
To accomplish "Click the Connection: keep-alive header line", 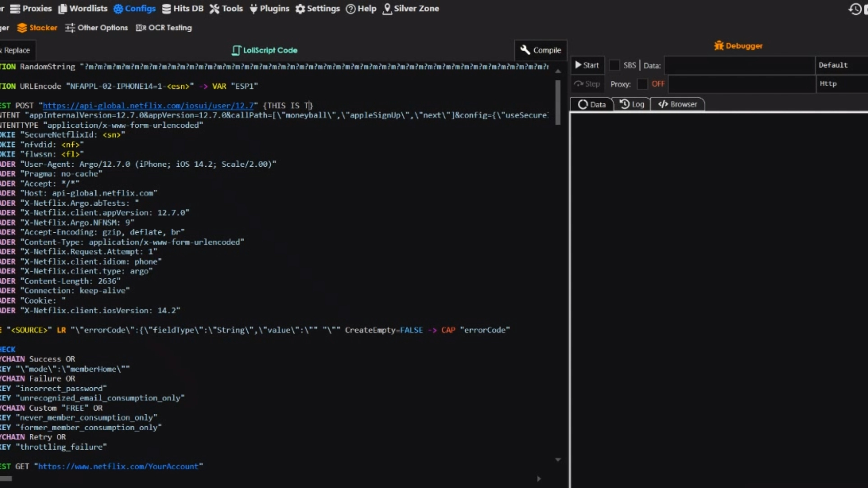I will tap(65, 291).
